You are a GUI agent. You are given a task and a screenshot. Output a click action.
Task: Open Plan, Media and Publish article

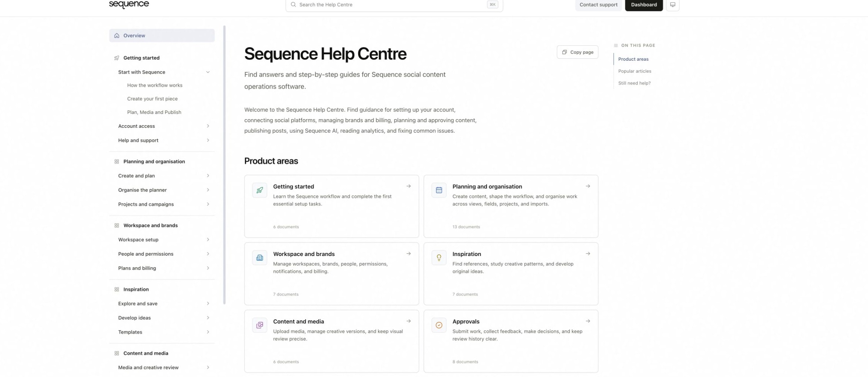point(154,112)
